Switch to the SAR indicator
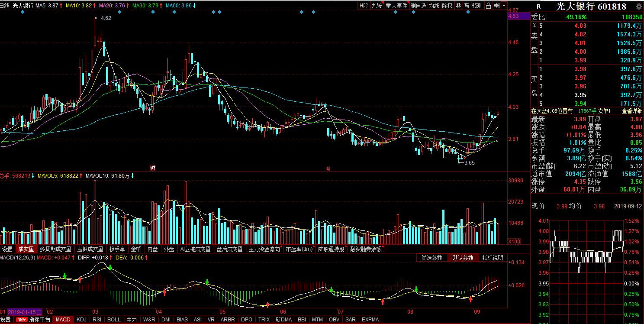Screen dimensions: 644x324 pos(351,320)
